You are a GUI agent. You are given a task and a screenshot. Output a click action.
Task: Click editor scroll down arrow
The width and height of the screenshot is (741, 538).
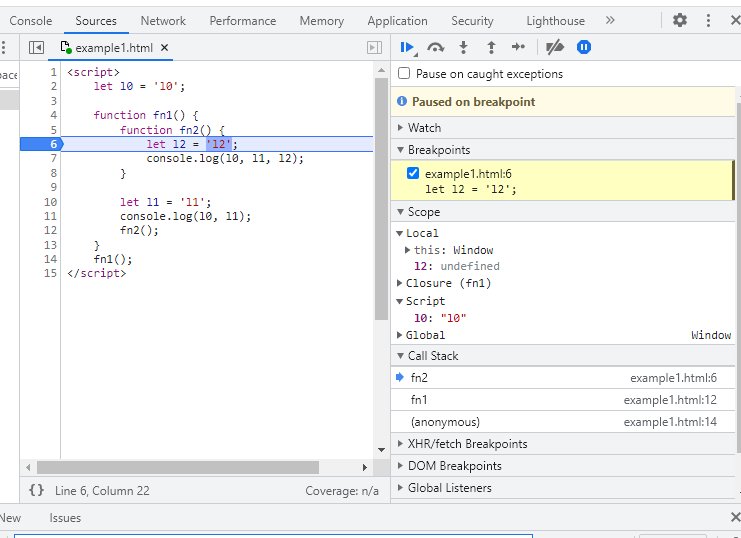coord(381,450)
